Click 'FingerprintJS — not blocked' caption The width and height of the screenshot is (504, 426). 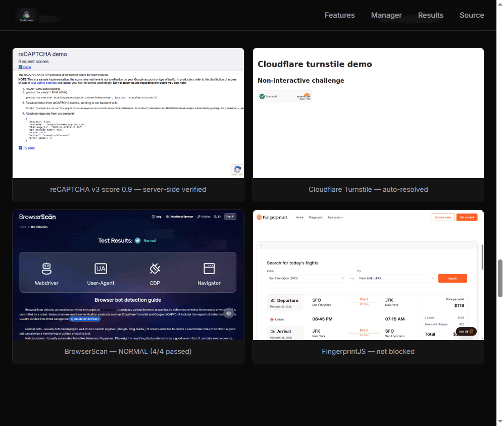368,351
